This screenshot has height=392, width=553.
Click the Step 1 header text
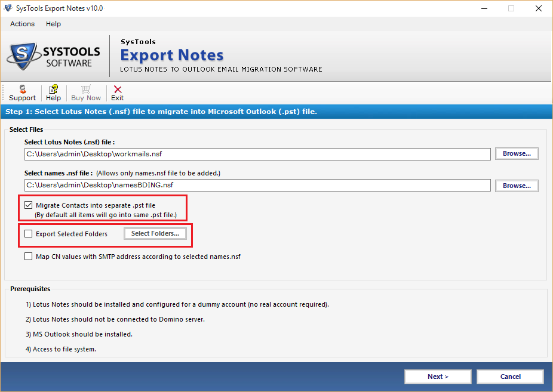click(x=161, y=112)
